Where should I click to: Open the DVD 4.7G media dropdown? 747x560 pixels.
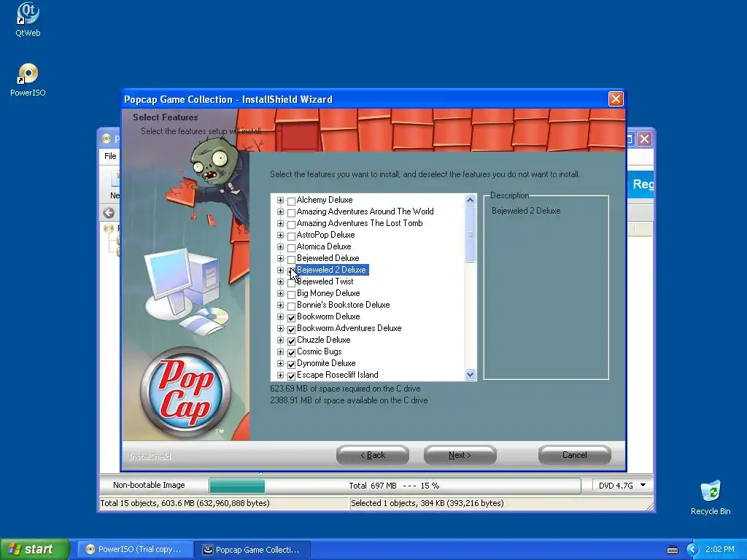pyautogui.click(x=643, y=485)
